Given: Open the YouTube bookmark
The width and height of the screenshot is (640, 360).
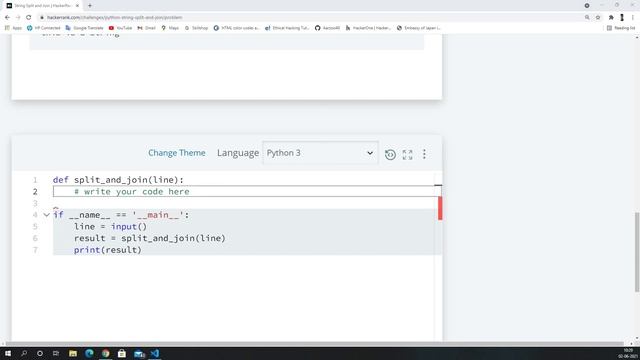Looking at the screenshot, I should [120, 28].
